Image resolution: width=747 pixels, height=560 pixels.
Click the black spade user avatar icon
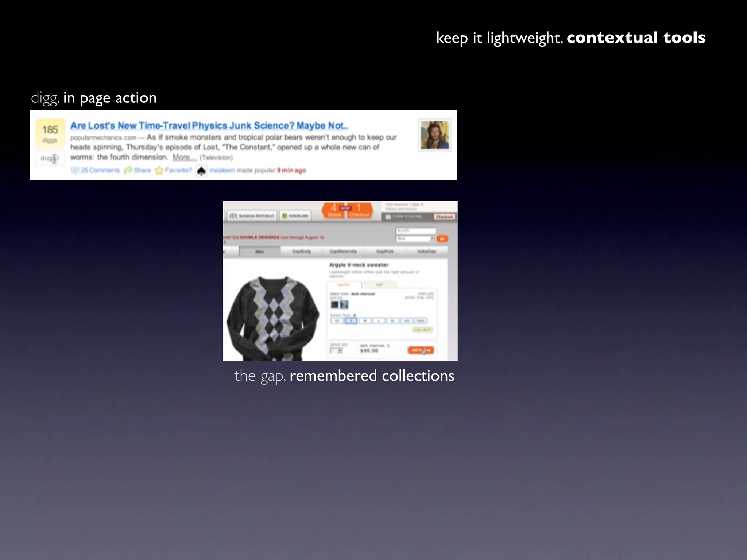click(201, 171)
